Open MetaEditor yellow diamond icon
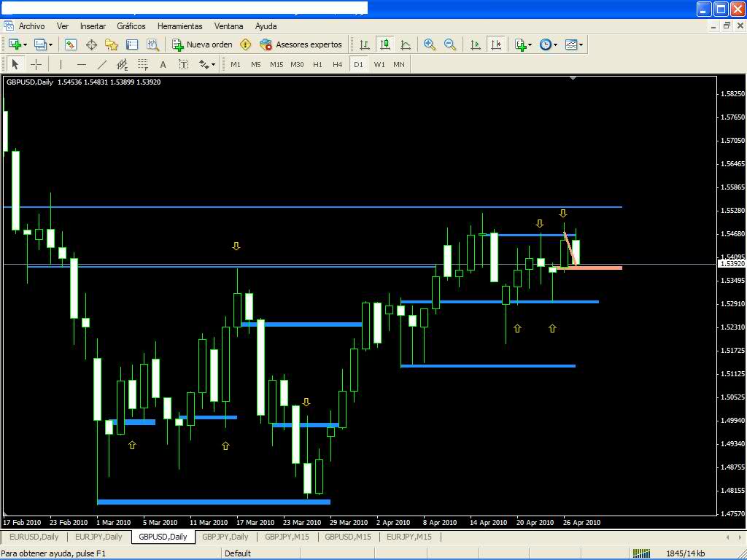The width and height of the screenshot is (747, 560). (x=245, y=44)
